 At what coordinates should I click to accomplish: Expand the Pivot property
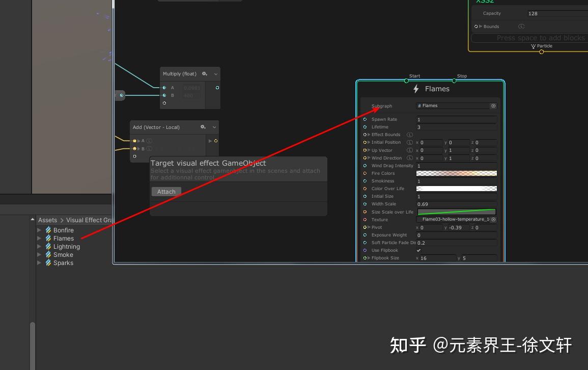[x=369, y=227]
